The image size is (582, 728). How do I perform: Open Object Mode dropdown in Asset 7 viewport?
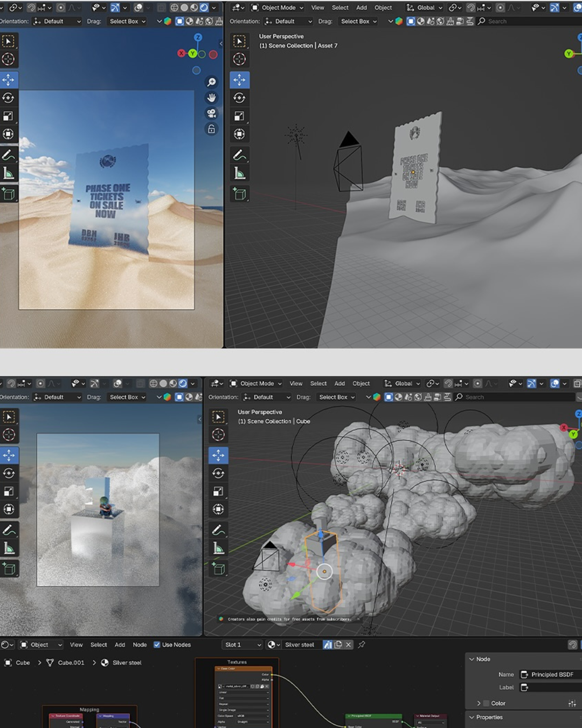278,8
